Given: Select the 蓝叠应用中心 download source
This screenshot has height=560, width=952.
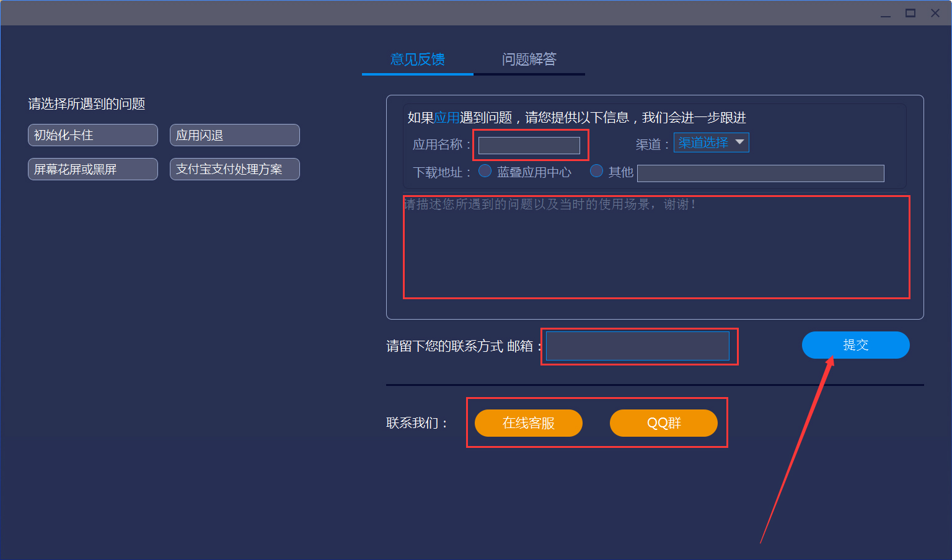Looking at the screenshot, I should 485,171.
